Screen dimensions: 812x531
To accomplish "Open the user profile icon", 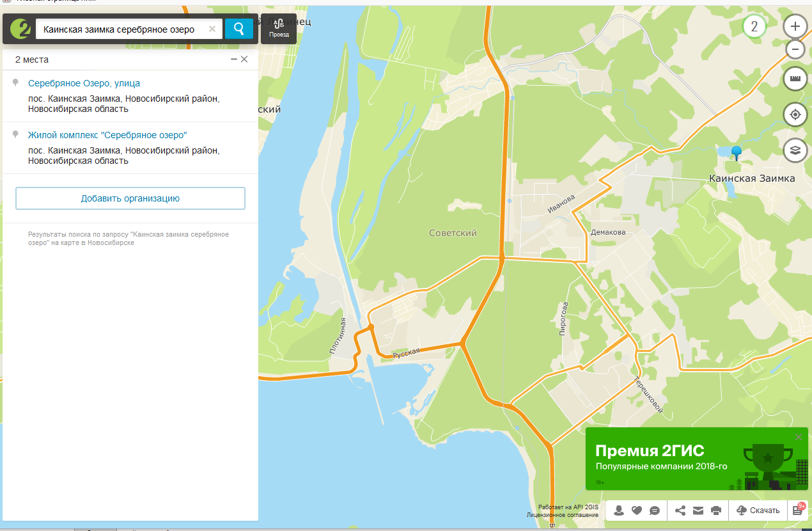I will click(x=618, y=511).
